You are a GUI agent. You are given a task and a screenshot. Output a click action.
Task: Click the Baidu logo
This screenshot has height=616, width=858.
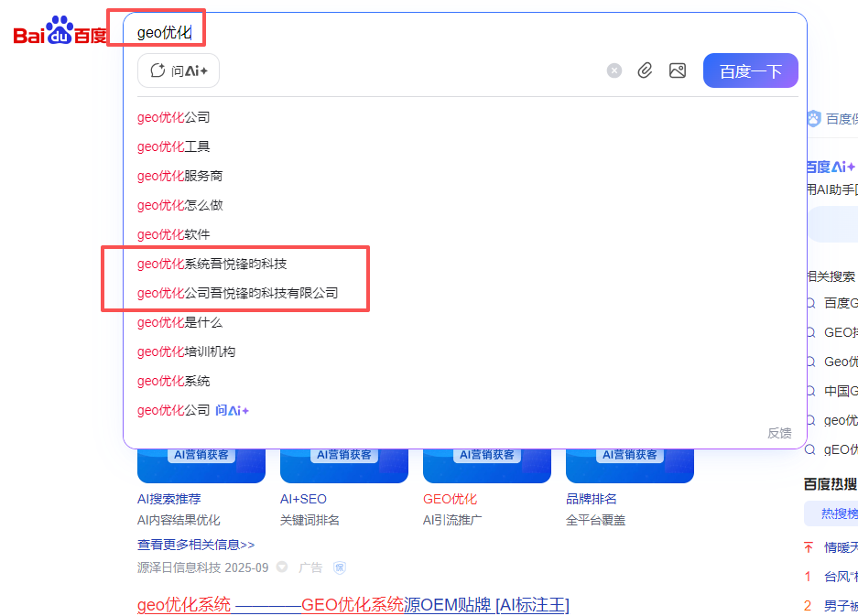[60, 33]
